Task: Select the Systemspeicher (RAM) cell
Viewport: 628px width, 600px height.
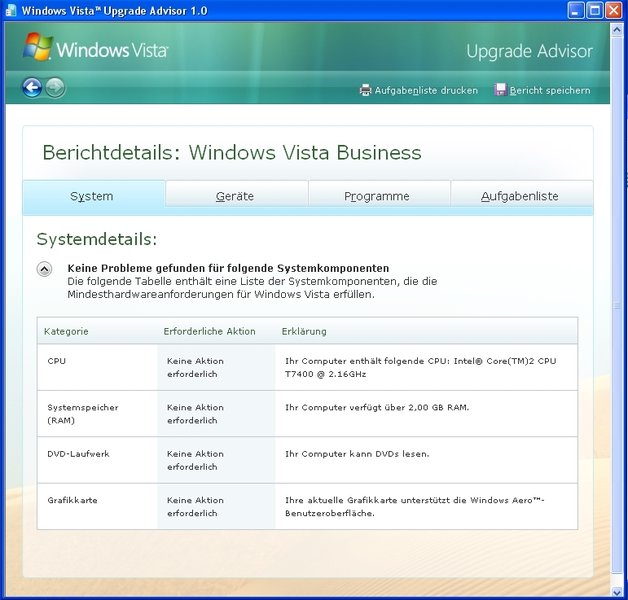Action: point(97,414)
